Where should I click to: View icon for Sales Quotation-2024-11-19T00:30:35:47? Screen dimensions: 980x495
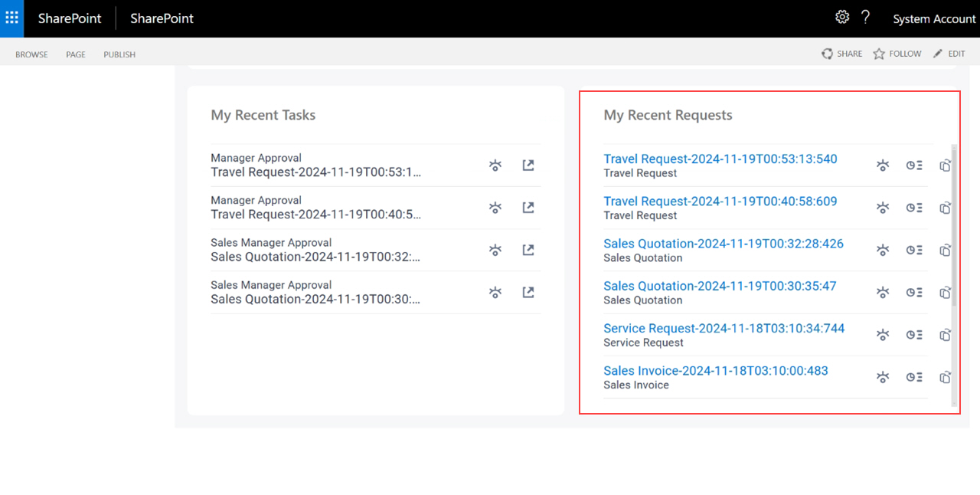click(883, 292)
